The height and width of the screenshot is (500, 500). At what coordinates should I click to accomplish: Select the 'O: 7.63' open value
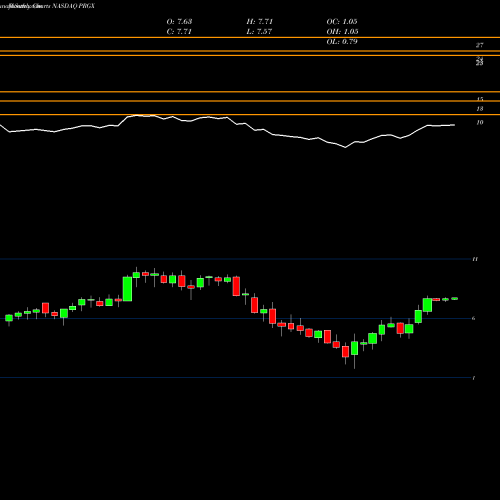[179, 22]
